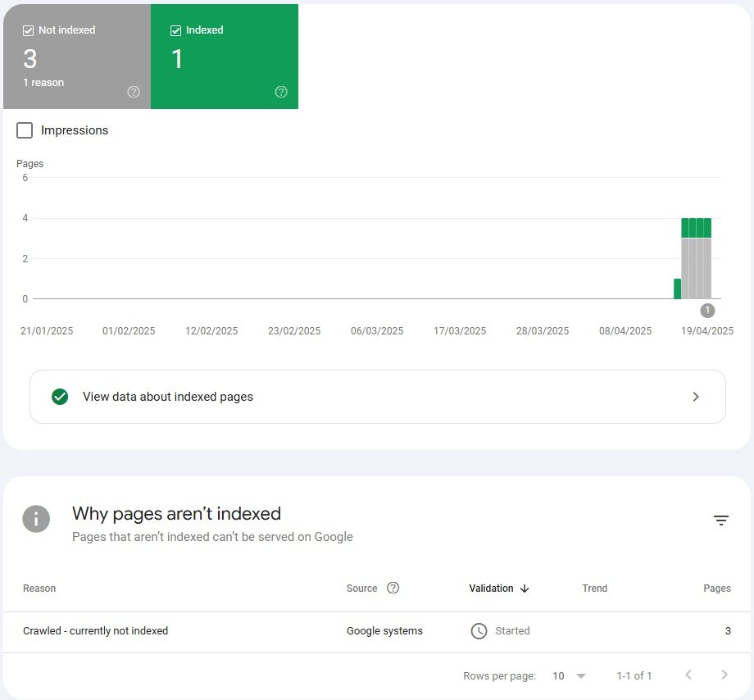The image size is (754, 700).
Task: Click the Source column help icon
Action: pos(393,588)
